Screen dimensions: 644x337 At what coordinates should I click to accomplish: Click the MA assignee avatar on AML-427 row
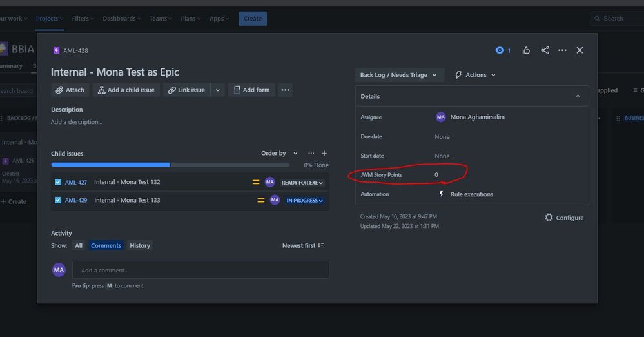pyautogui.click(x=270, y=182)
